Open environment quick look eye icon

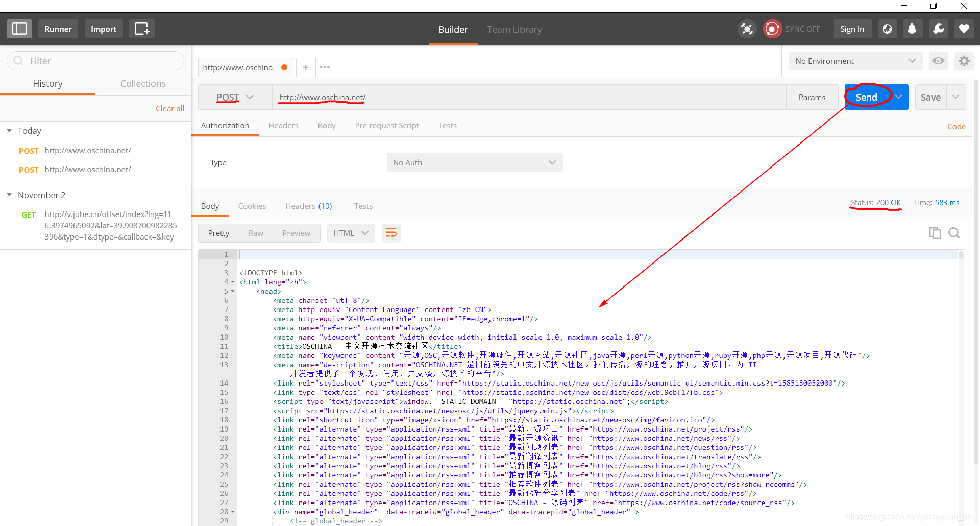[x=938, y=61]
